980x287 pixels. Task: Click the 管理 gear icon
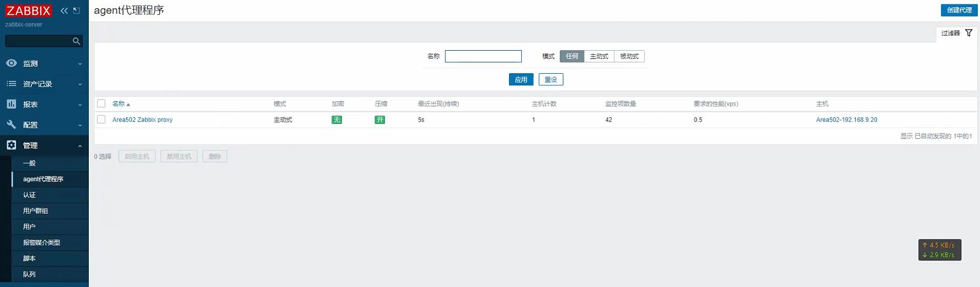click(x=11, y=145)
